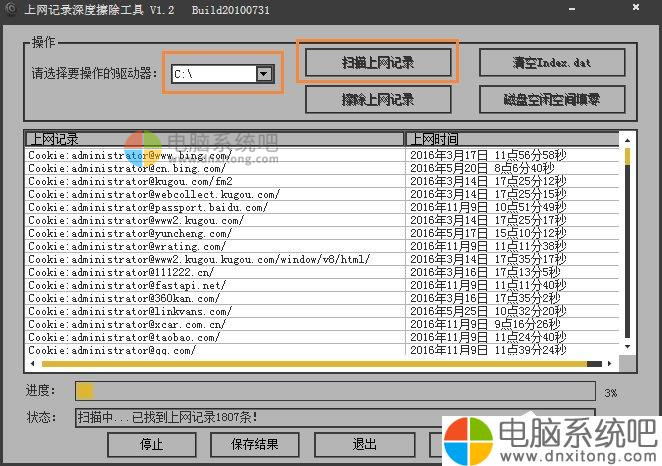Click the scan progress bar
Viewport: 662px width, 466px height.
pyautogui.click(x=337, y=391)
